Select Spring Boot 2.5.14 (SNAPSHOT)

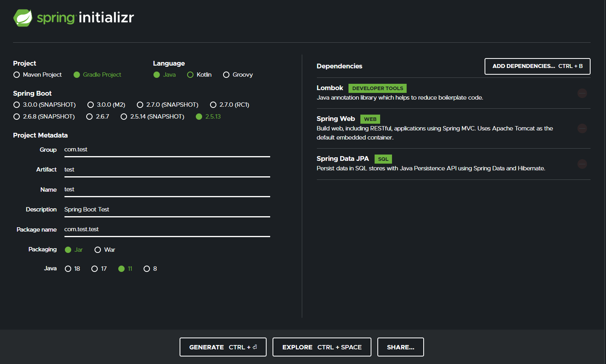(124, 117)
